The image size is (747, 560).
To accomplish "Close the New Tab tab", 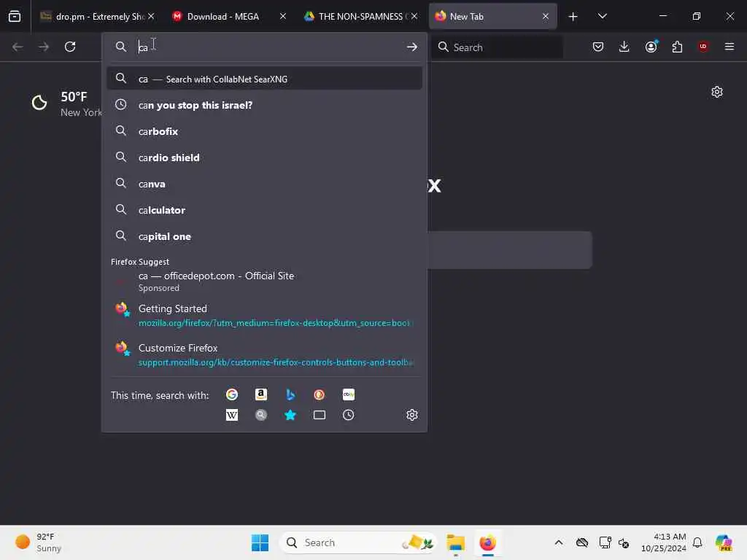I will [546, 16].
